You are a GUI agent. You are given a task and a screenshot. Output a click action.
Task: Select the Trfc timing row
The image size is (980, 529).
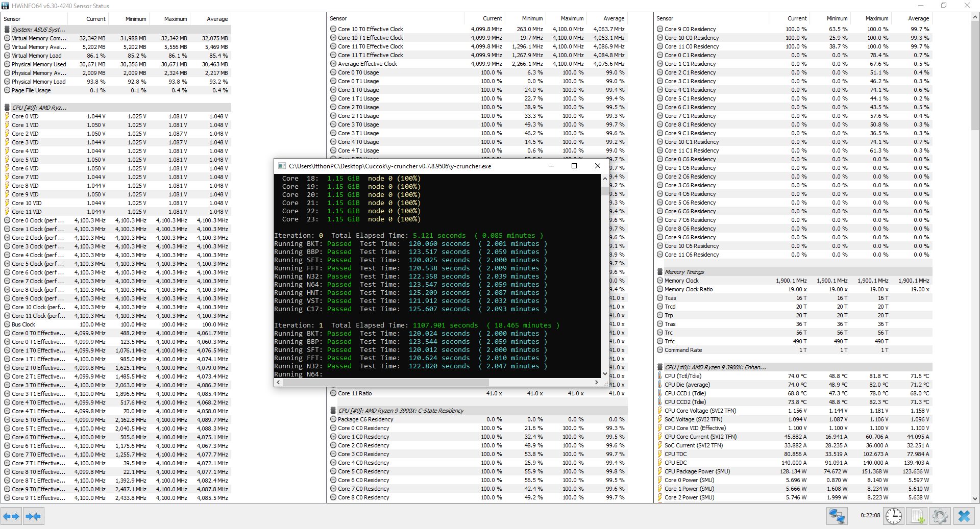point(794,341)
